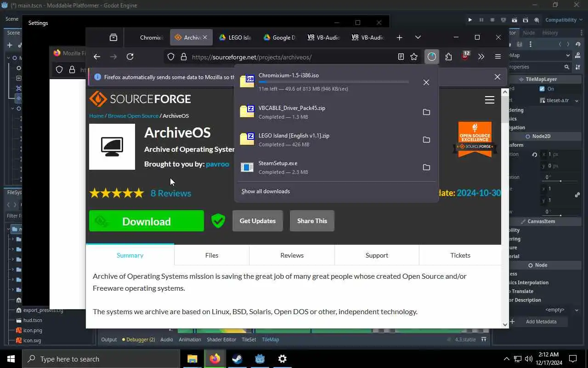588x368 pixels.
Task: Toggle the TileMapLayer Enabled On checkbox
Action: (x=542, y=89)
